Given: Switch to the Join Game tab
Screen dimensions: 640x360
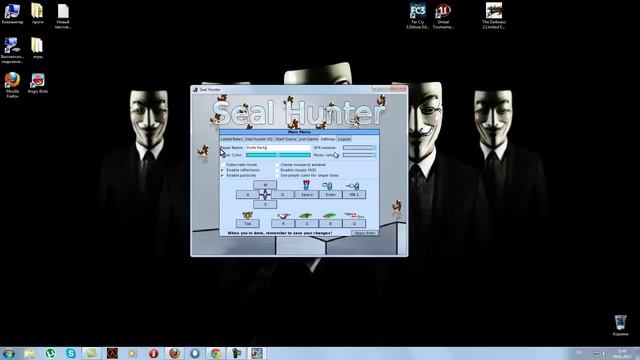Looking at the screenshot, I should [308, 139].
